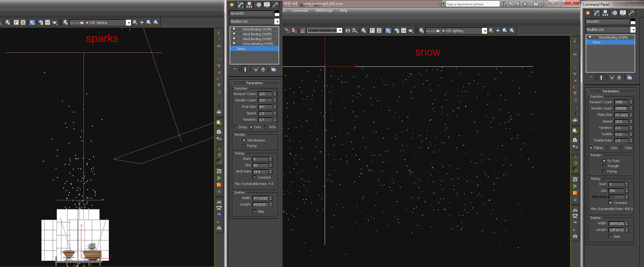
Task: Select Wind Binding (WSM) in Snow001 stack
Action: pos(613,37)
